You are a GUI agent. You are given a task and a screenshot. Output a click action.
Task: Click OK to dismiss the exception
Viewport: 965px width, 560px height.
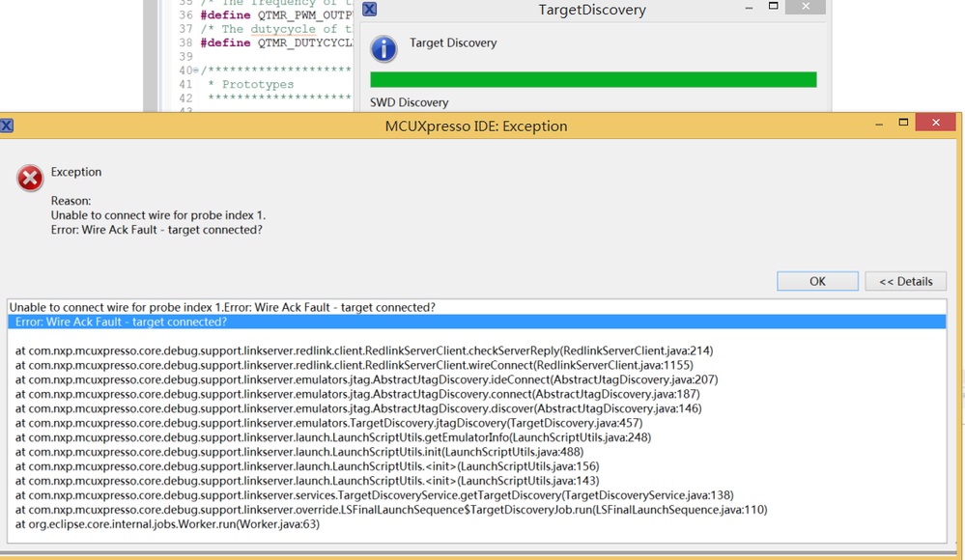817,281
